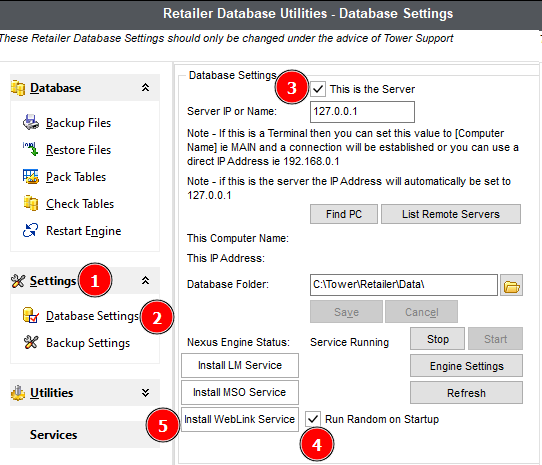Uncheck the This is the Server checkbox
The width and height of the screenshot is (542, 465).
click(x=318, y=89)
